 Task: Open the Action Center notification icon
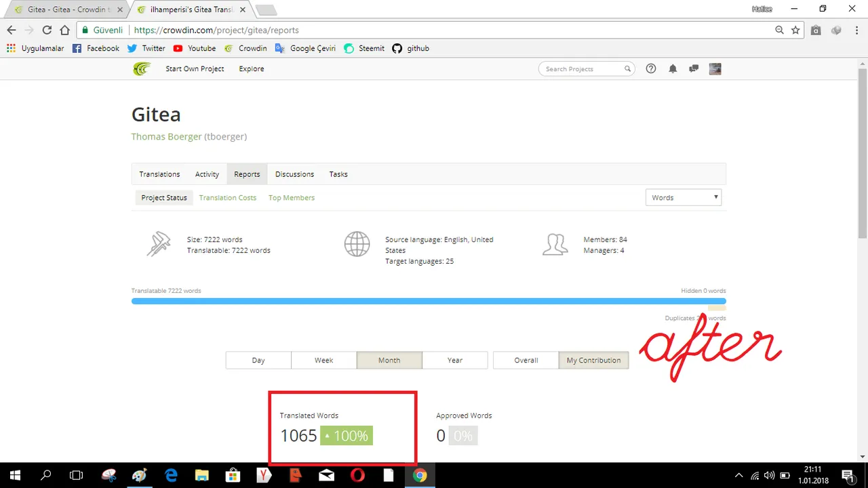[847, 475]
